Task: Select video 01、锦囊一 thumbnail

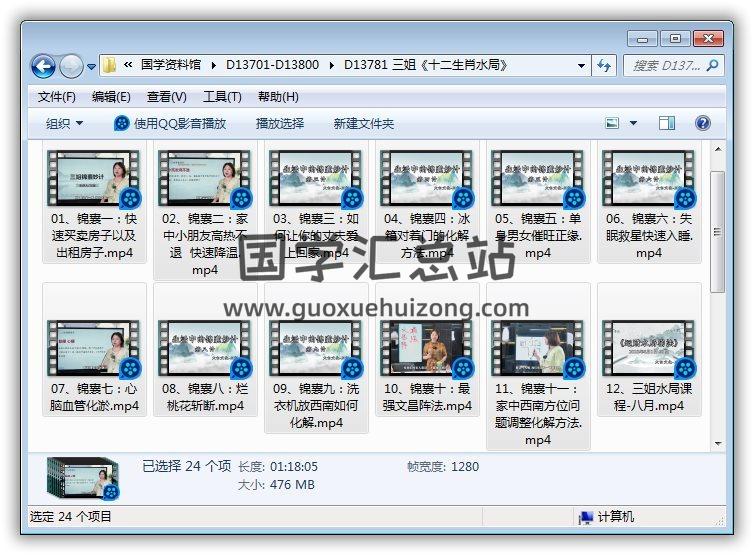Action: [x=94, y=178]
